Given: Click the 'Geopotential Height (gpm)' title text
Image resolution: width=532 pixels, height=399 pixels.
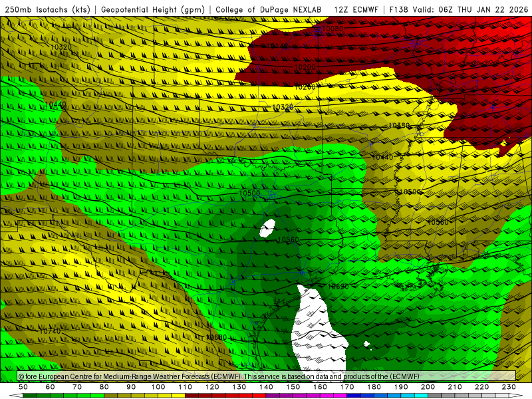Looking at the screenshot, I should (153, 9).
